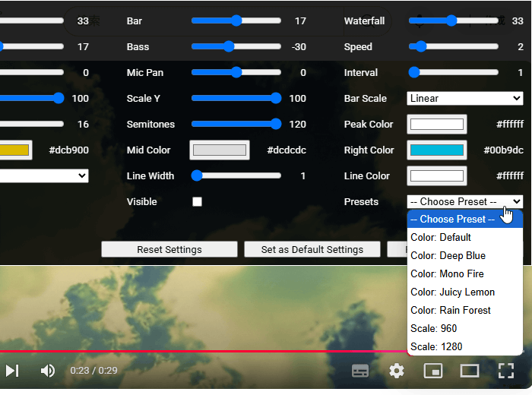Choose the 'Color: Rain Forest' preset
This screenshot has width=532, height=395.
(x=465, y=310)
